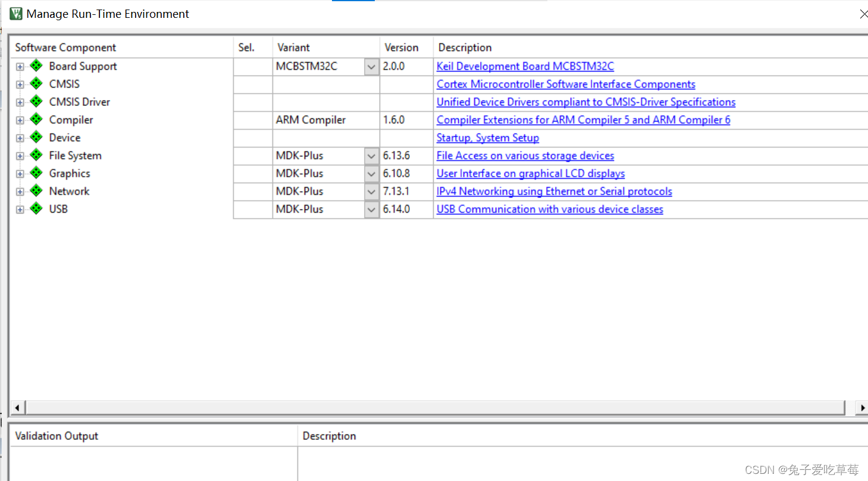Open Cortex Microcontroller Software Interface Components link
Viewport: 868px width, 481px height.
pyautogui.click(x=566, y=84)
